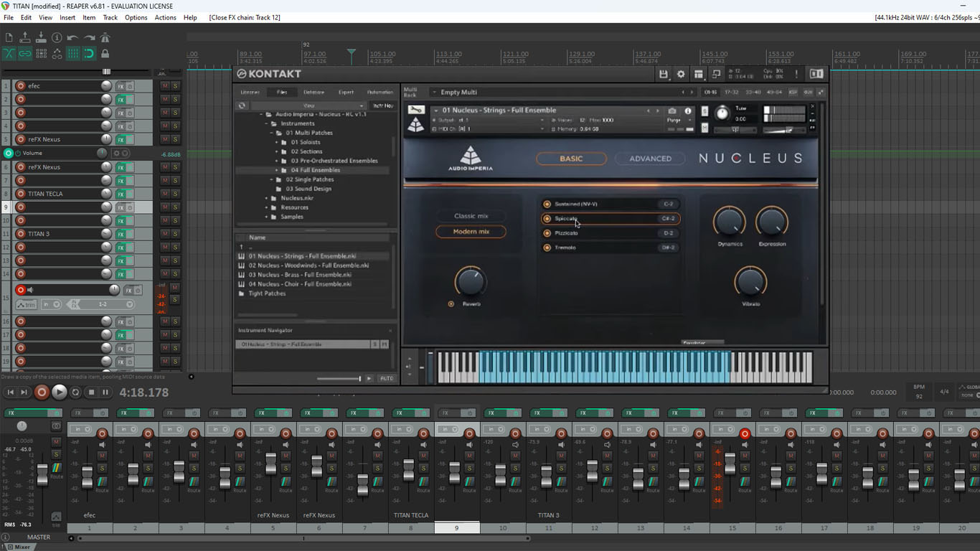Open 03 Nucleus - Brass - Full Ensemble.nki

point(300,275)
